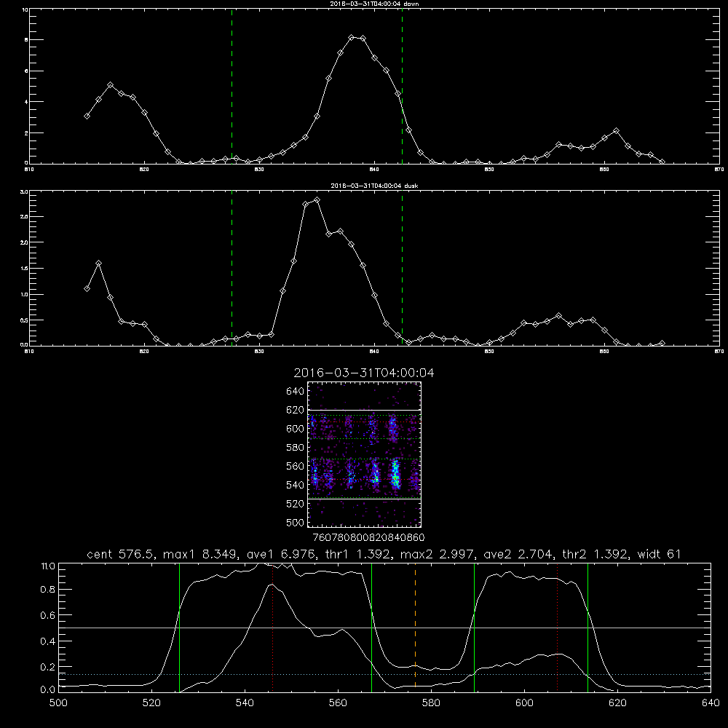Select the solid green line near 567
Screen dimensions: 728x728
(371, 627)
